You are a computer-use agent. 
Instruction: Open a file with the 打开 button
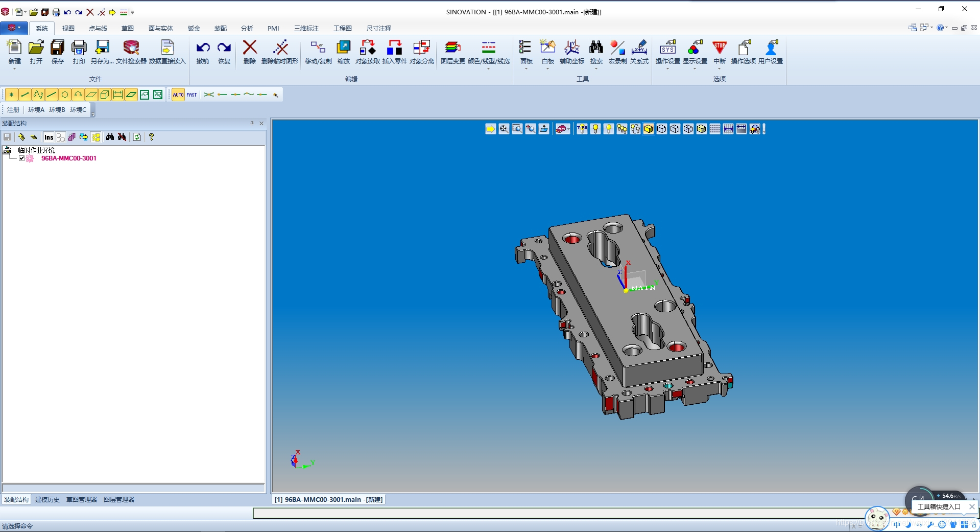(36, 52)
